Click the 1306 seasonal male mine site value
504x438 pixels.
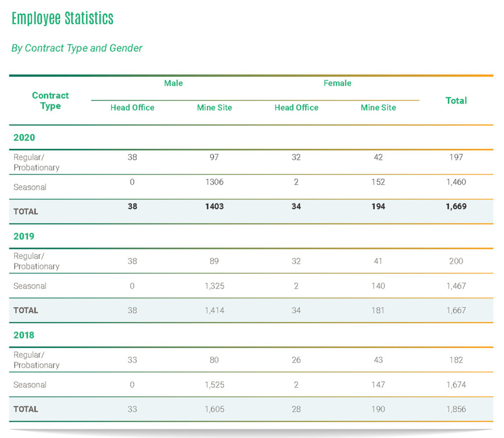[x=214, y=182]
